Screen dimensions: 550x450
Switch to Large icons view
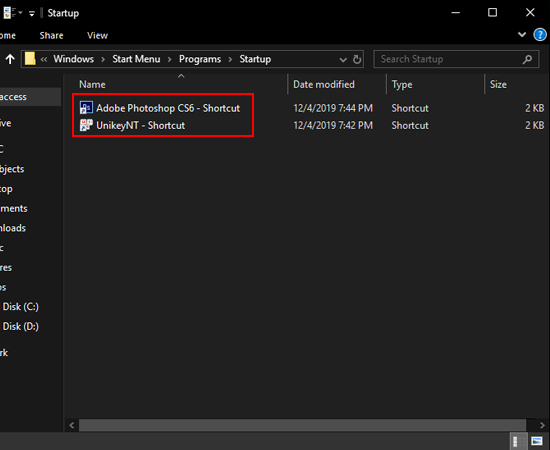pos(537,441)
